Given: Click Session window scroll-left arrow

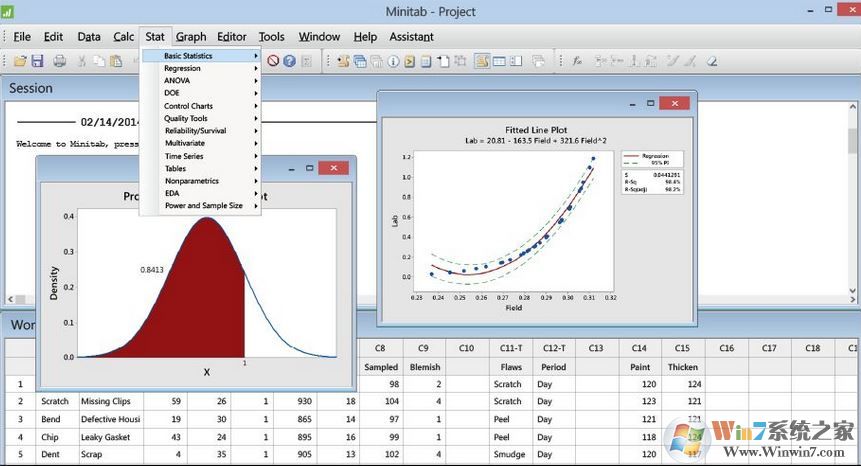Looking at the screenshot, I should (x=10, y=299).
